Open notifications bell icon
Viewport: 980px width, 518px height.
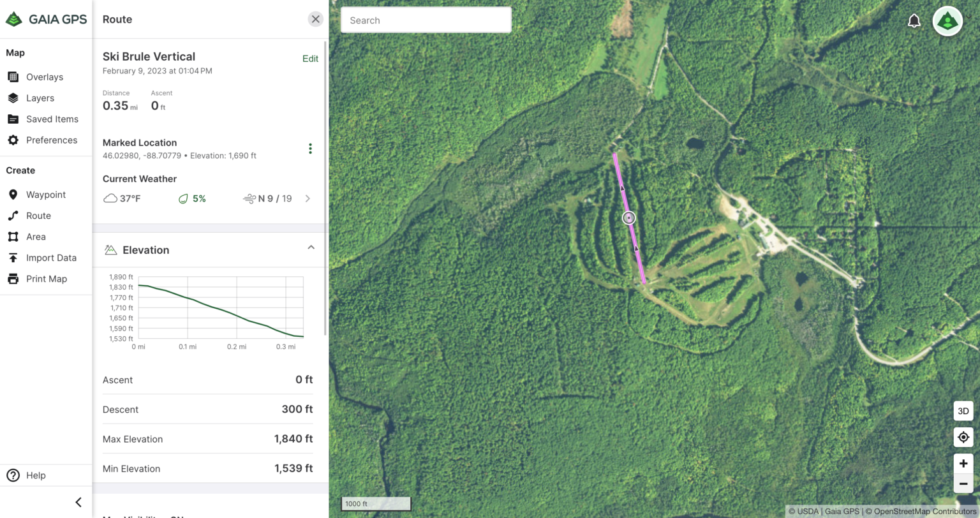[x=914, y=21]
